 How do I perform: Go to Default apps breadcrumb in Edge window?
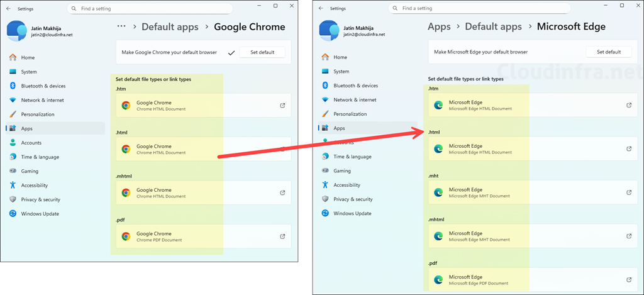coord(493,26)
